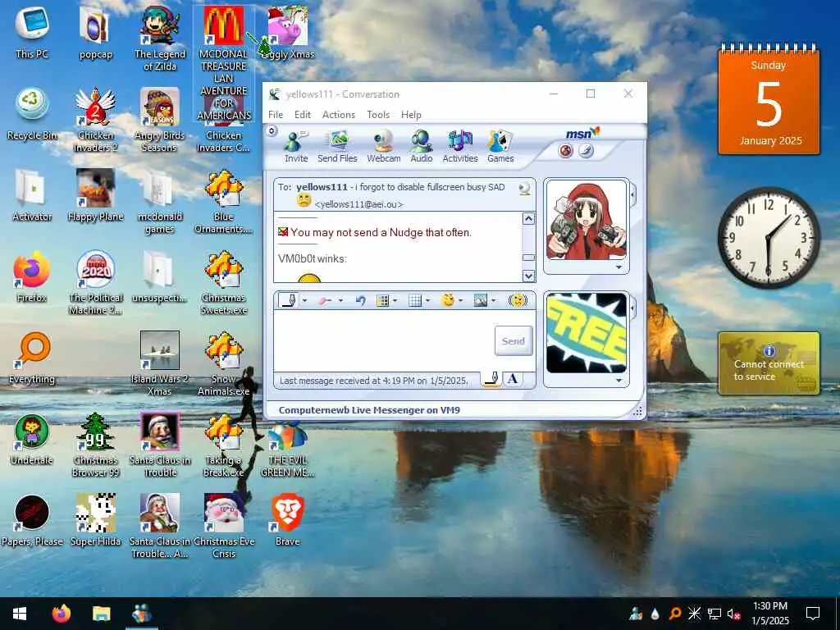Select The Political Machine 2020 shortcut
This screenshot has height=630, width=840.
pyautogui.click(x=95, y=282)
